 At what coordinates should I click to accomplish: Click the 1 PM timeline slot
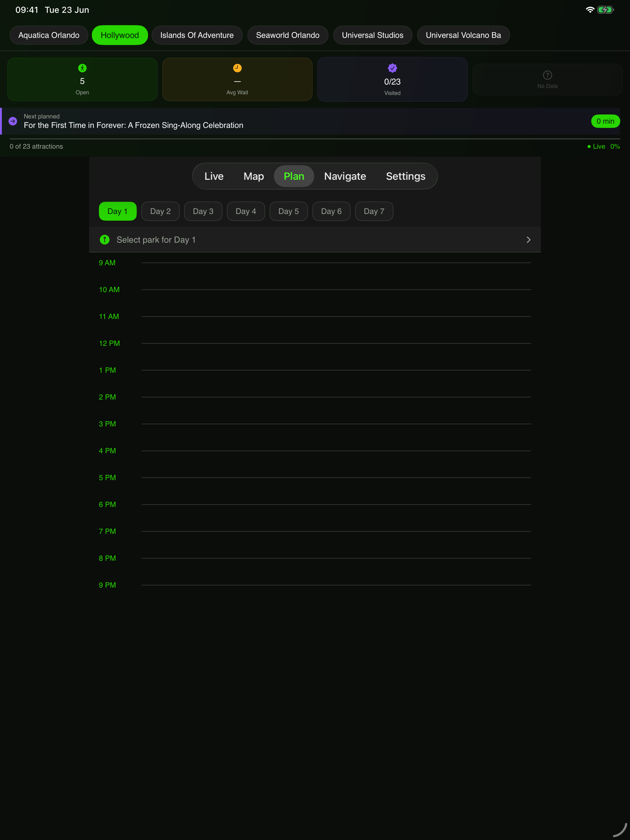tap(315, 370)
